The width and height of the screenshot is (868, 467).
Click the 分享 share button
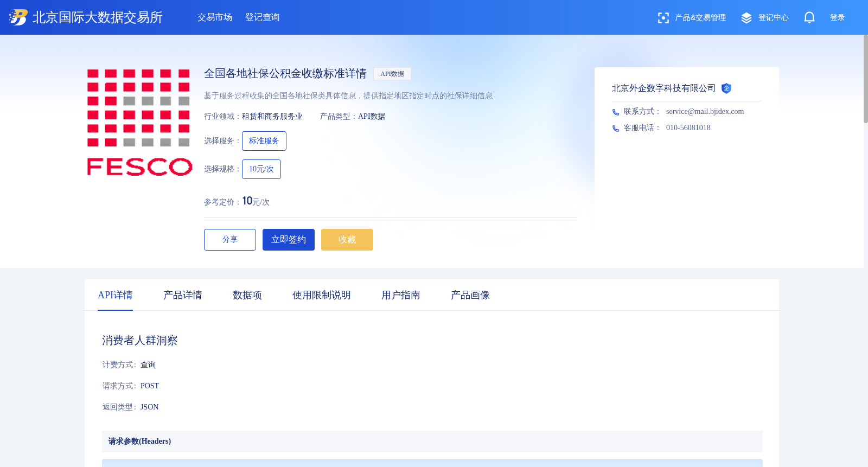coord(230,240)
